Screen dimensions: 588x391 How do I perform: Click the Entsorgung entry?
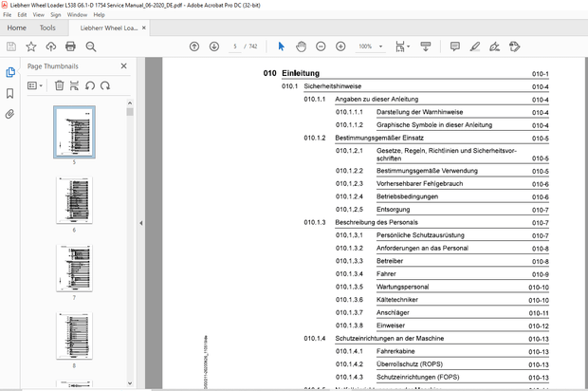coord(393,209)
